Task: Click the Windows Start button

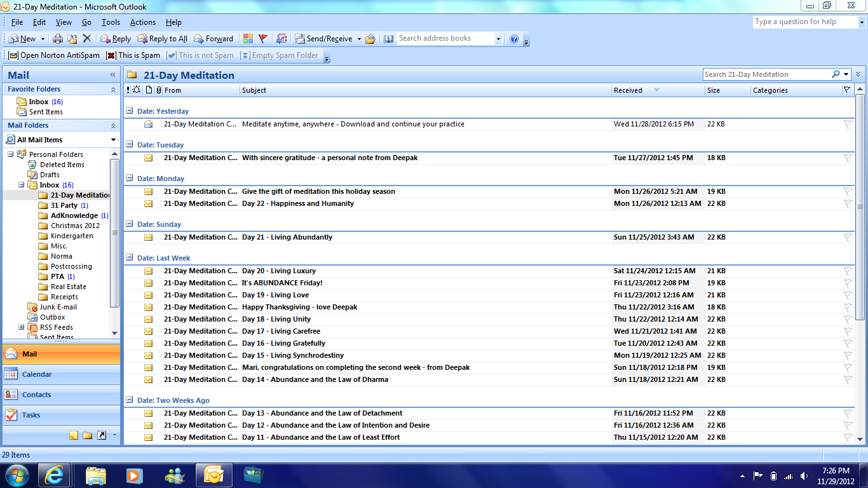Action: point(16,475)
